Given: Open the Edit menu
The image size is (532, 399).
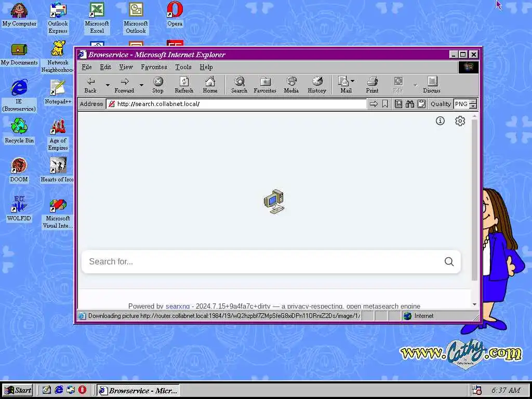Looking at the screenshot, I should 105,67.
